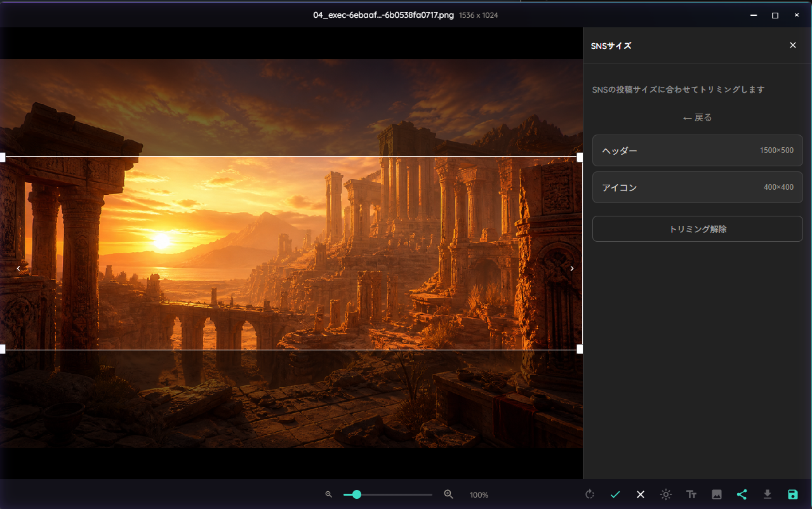Go to the previous image with the left arrow
Screen dimensions: 812x509
(x=18, y=268)
